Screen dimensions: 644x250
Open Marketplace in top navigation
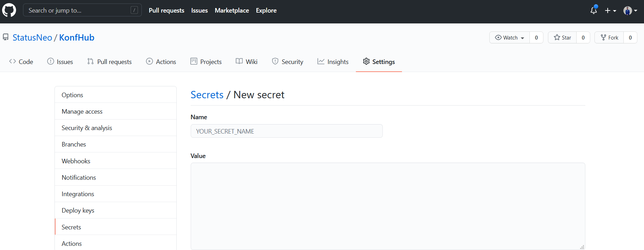[x=232, y=10]
